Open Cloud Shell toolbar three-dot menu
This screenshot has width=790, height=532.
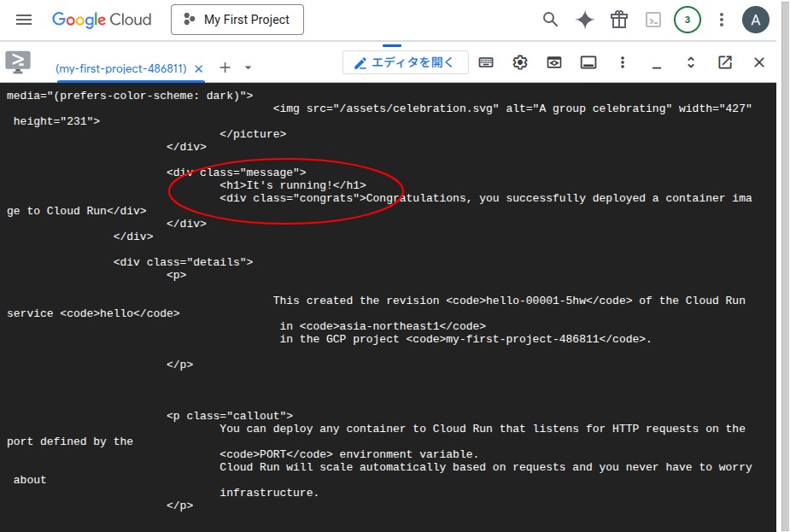click(x=623, y=62)
